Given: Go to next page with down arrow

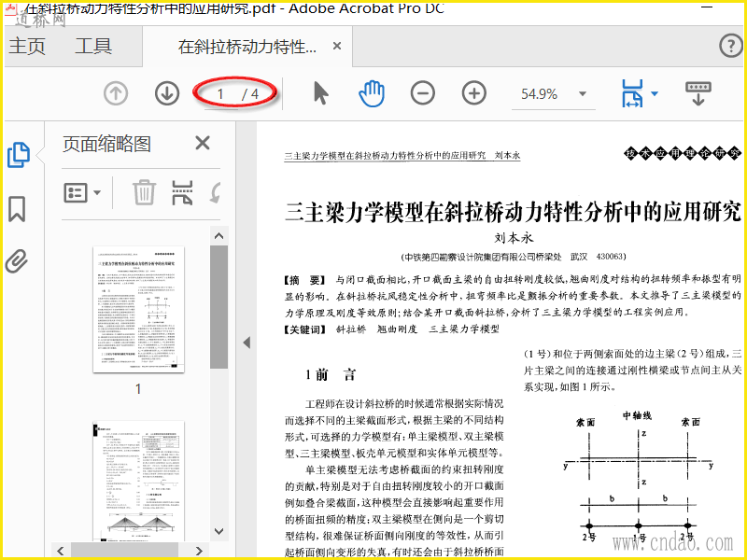Looking at the screenshot, I should click(167, 92).
